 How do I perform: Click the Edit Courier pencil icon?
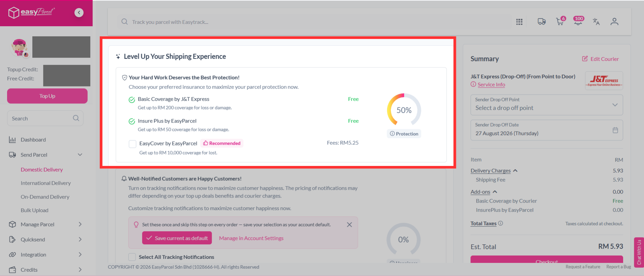tap(585, 59)
